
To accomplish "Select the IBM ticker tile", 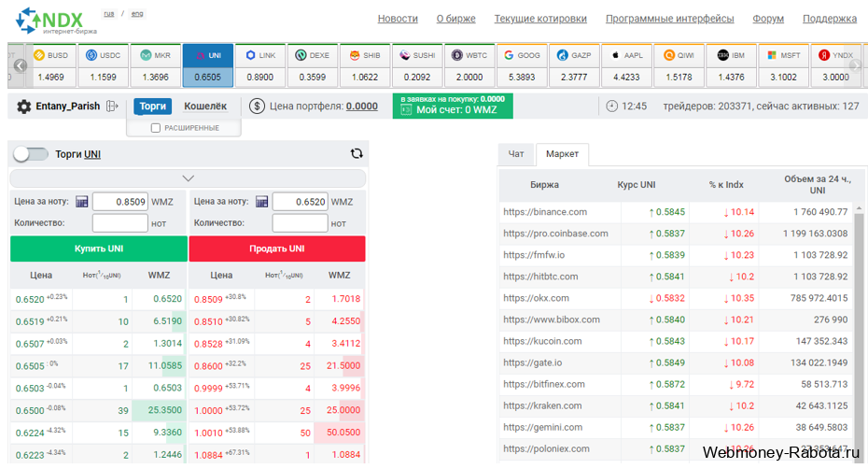I will click(x=732, y=65).
